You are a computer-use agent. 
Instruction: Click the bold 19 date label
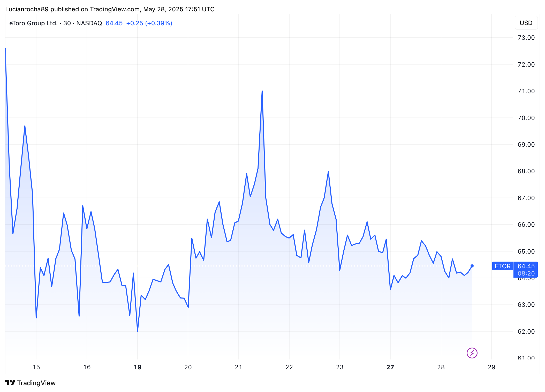coord(138,367)
